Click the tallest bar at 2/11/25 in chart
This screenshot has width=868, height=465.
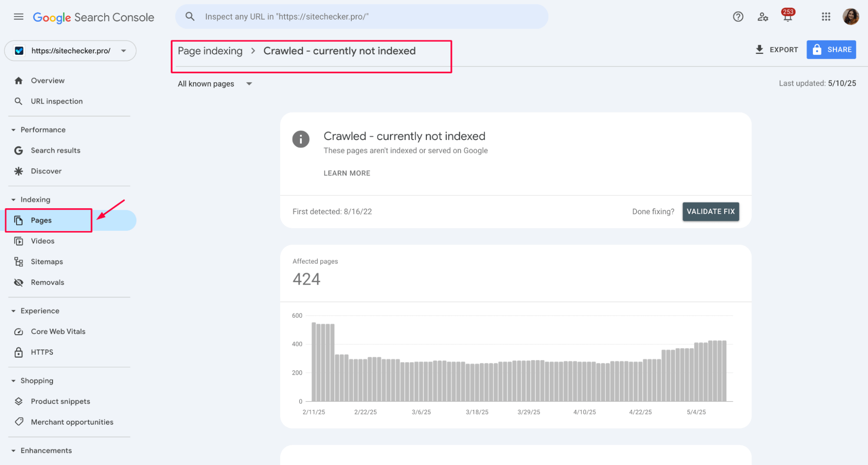[x=314, y=362]
